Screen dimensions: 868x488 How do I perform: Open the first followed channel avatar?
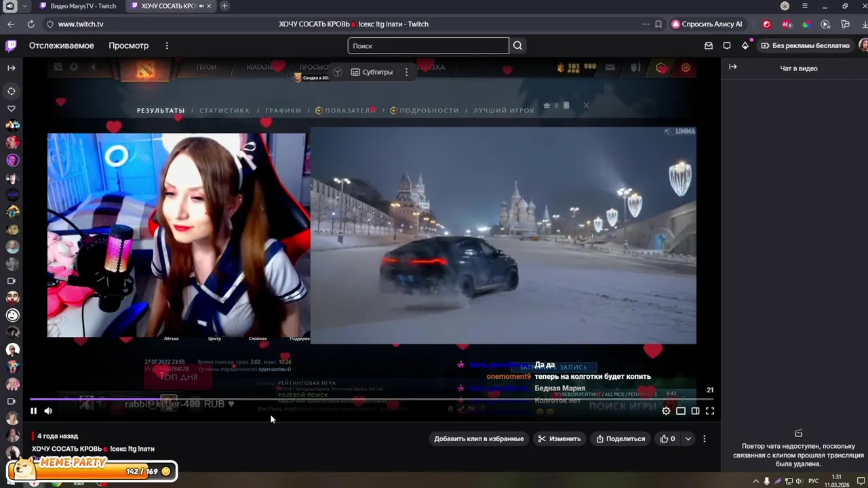(13, 125)
